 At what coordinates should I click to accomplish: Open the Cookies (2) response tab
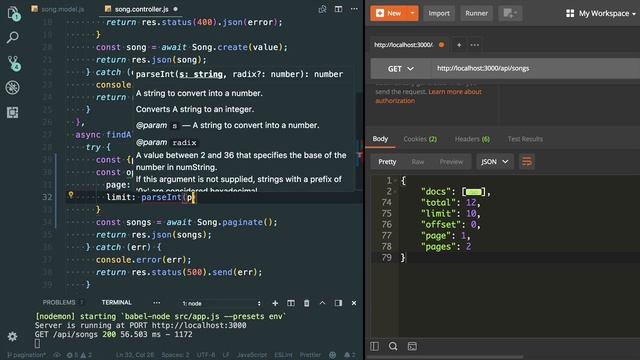pos(420,139)
